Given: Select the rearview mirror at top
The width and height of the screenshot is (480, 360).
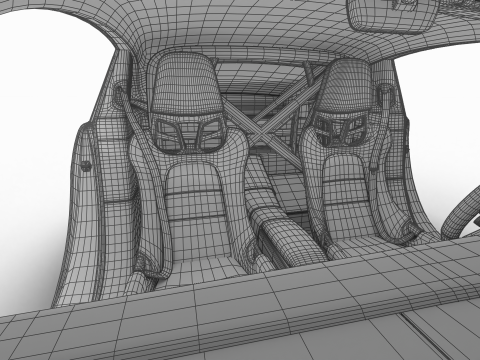Looking at the screenshot, I should pyautogui.click(x=392, y=15).
